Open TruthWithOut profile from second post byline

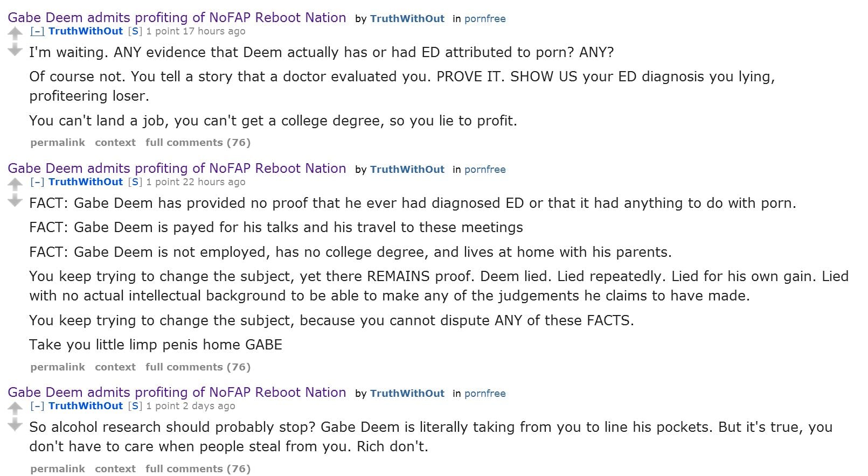(x=407, y=170)
